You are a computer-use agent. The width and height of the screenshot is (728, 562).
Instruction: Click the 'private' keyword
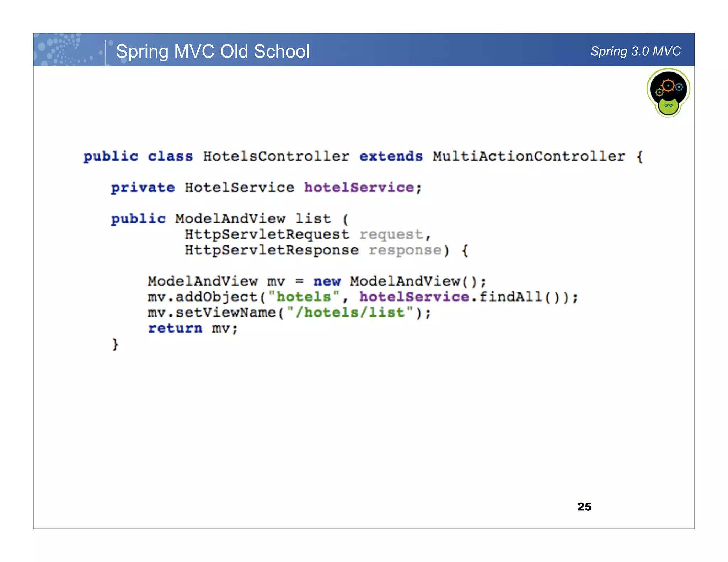(x=143, y=188)
